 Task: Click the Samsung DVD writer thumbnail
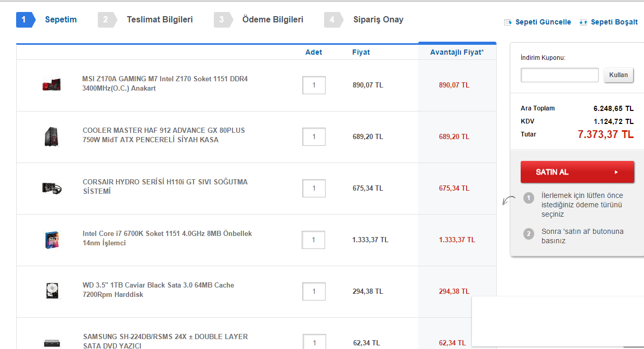click(x=52, y=343)
